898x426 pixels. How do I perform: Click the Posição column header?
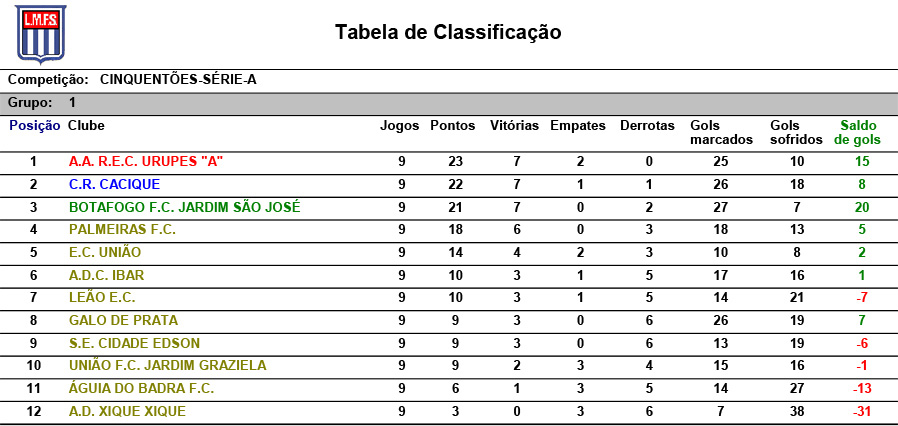pyautogui.click(x=35, y=126)
